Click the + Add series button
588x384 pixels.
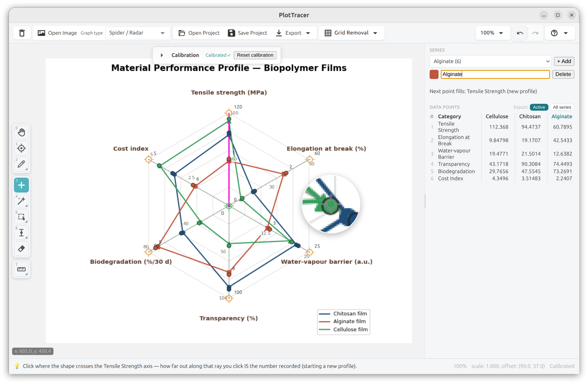click(564, 61)
